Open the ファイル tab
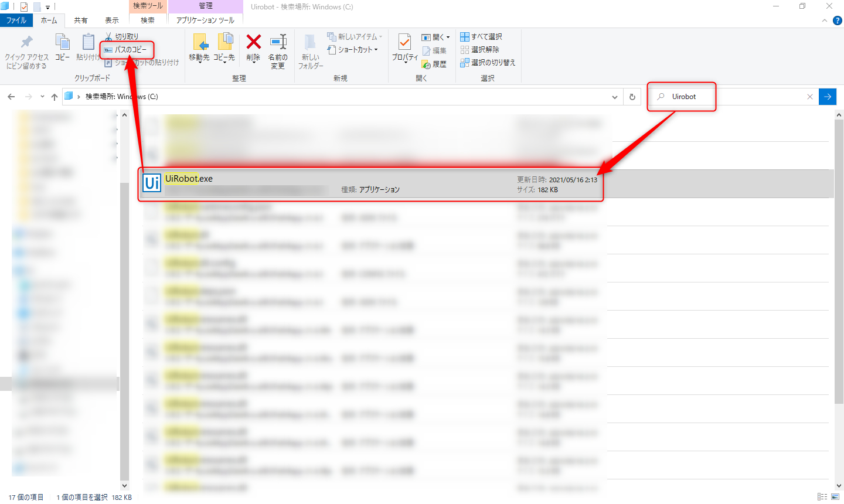The height and width of the screenshot is (504, 844). pos(16,20)
